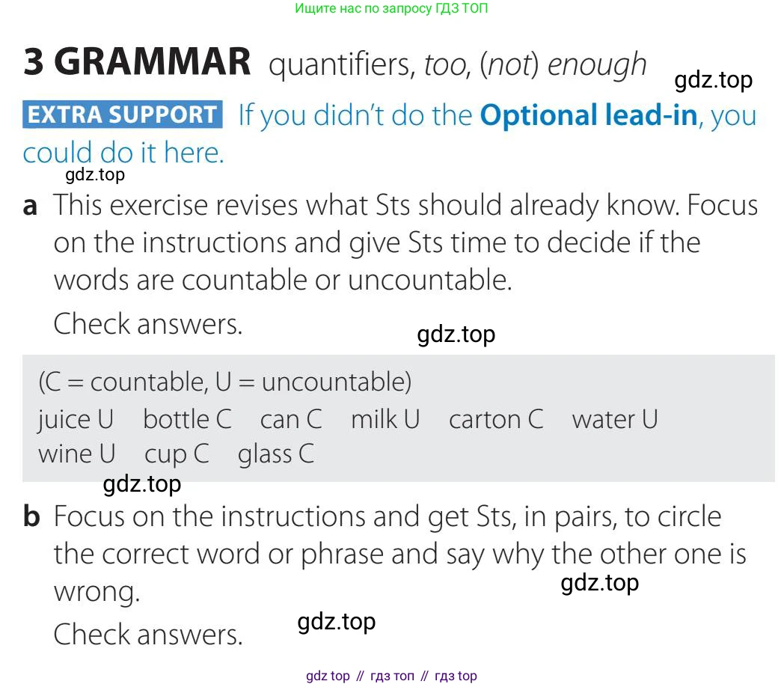Select the "water U" answer entry

614,419
